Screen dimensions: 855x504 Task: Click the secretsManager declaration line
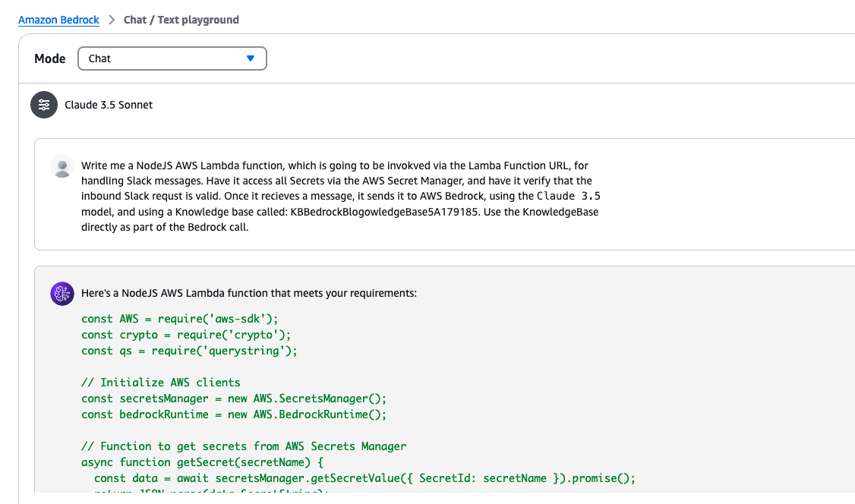(234, 398)
